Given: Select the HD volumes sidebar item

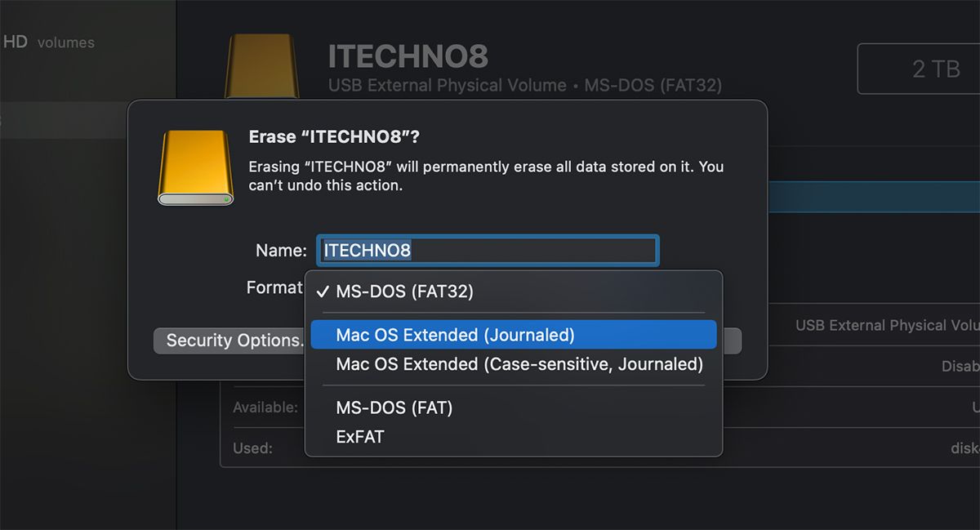Looking at the screenshot, I should coord(48,42).
